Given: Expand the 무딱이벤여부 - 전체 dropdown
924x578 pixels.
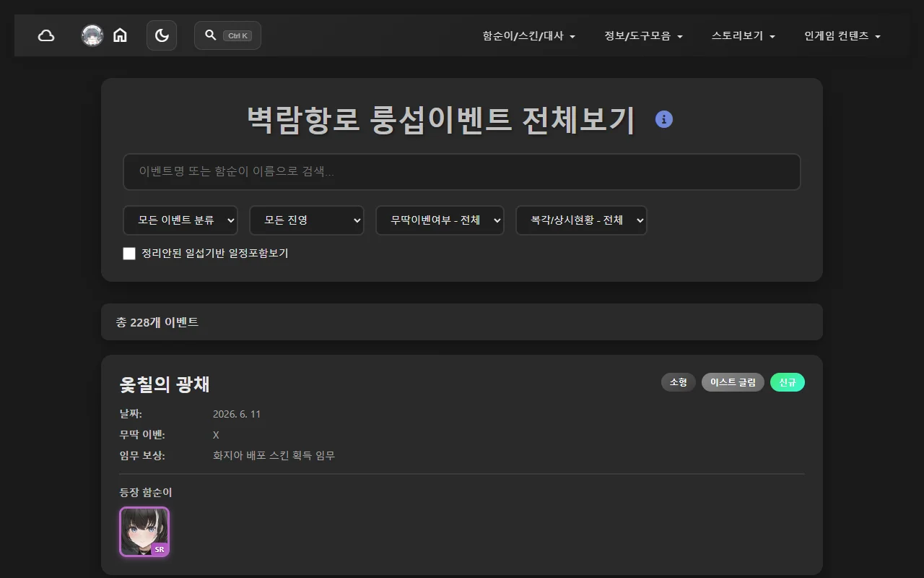Looking at the screenshot, I should tap(440, 220).
